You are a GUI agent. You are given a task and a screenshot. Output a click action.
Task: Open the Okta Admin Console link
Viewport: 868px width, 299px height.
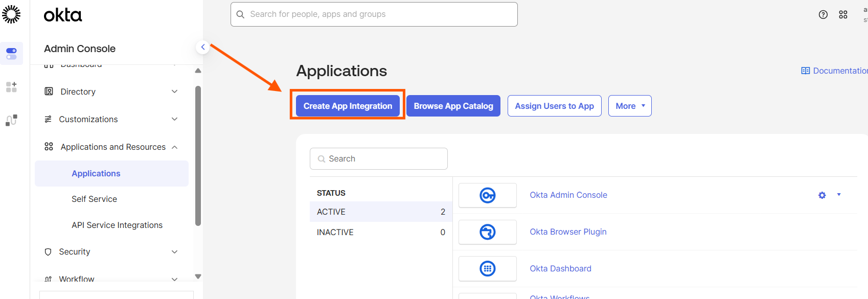pyautogui.click(x=568, y=195)
